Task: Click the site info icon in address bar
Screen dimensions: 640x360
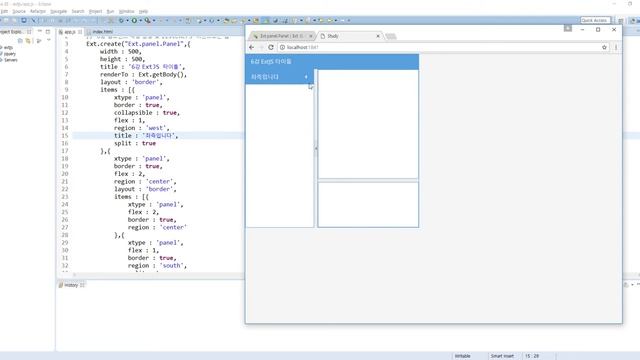Action: coord(282,47)
